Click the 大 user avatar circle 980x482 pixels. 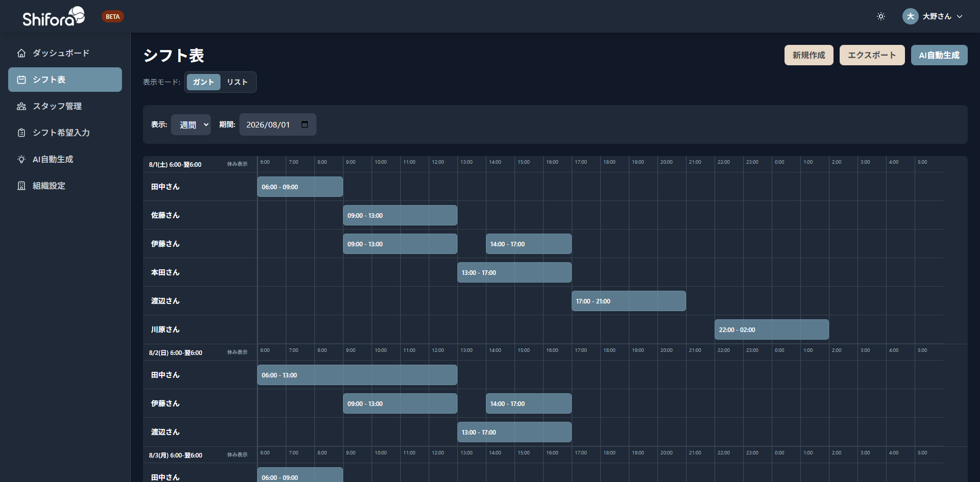[x=910, y=16]
